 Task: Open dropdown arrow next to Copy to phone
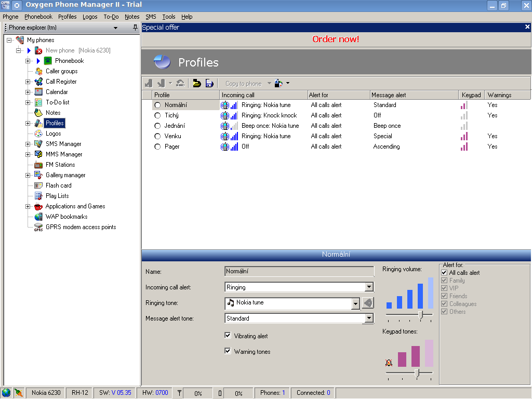269,83
